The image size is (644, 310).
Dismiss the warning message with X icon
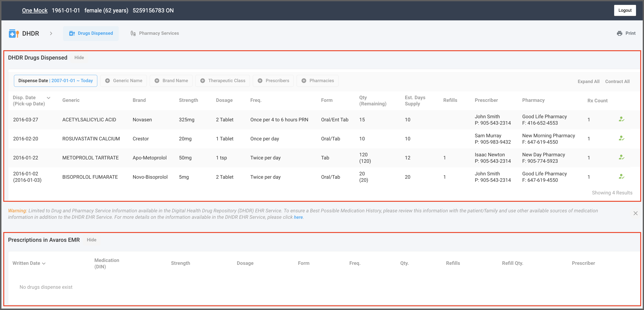click(x=635, y=213)
